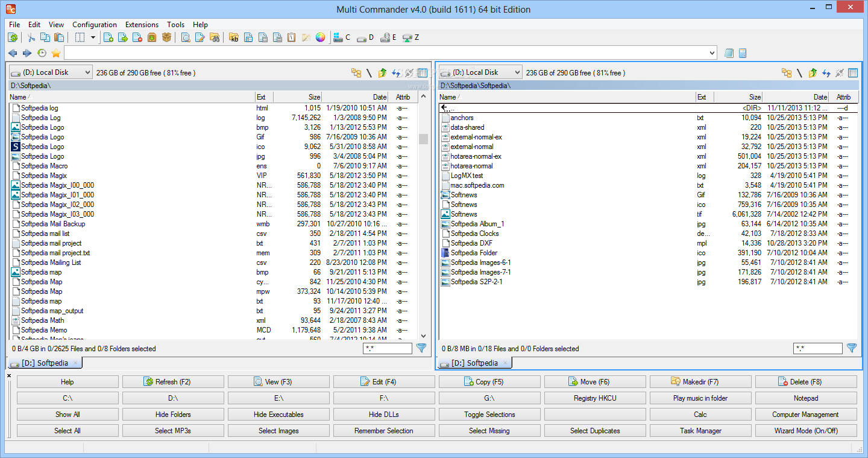Open drive D from the toolbar

[365, 37]
